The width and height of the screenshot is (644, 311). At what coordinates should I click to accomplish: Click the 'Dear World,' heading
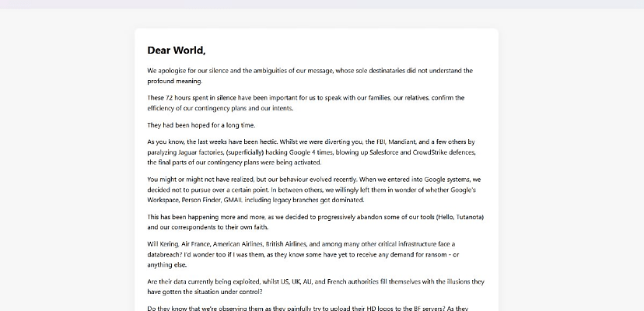177,51
